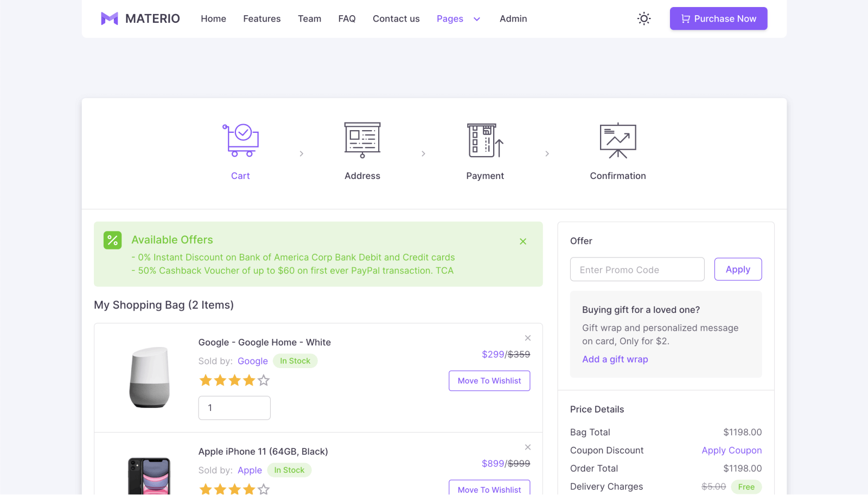Click the Free delivery badge
This screenshot has width=868, height=495.
tap(746, 487)
